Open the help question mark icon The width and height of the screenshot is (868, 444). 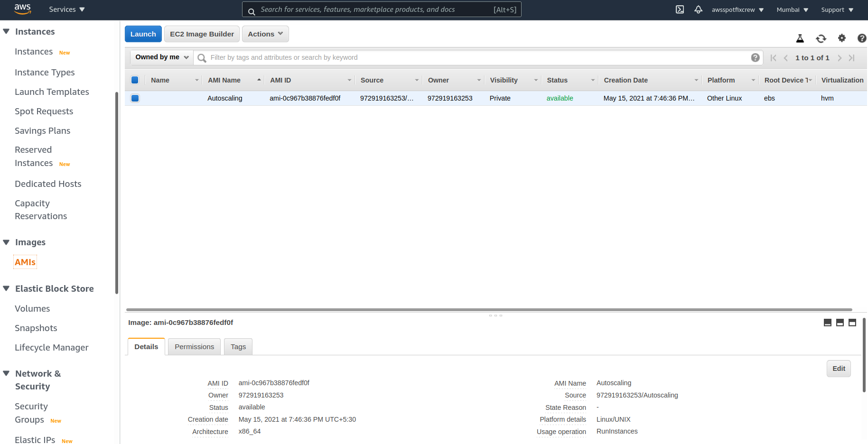[x=862, y=38]
